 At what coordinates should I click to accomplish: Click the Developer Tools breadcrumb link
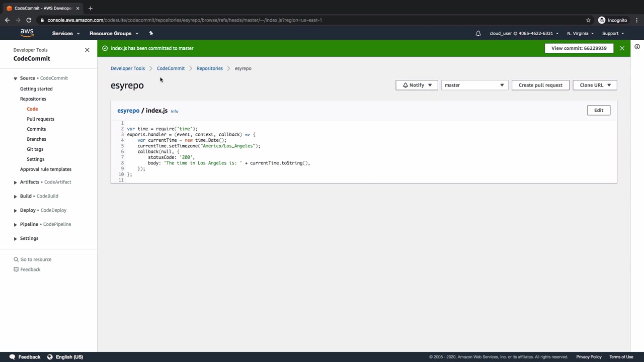(128, 68)
